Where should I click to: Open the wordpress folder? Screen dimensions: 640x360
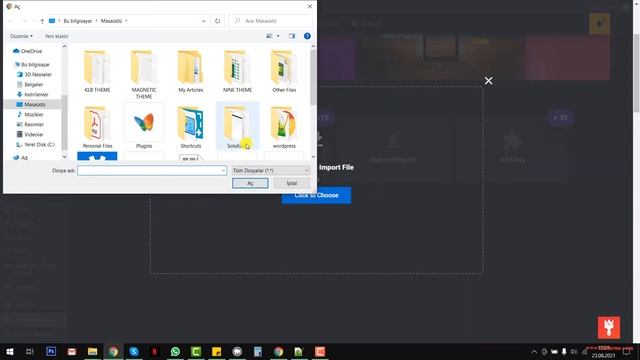tap(284, 127)
